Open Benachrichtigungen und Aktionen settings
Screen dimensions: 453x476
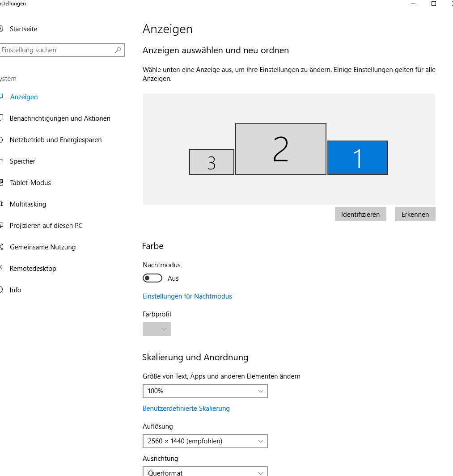(x=60, y=118)
